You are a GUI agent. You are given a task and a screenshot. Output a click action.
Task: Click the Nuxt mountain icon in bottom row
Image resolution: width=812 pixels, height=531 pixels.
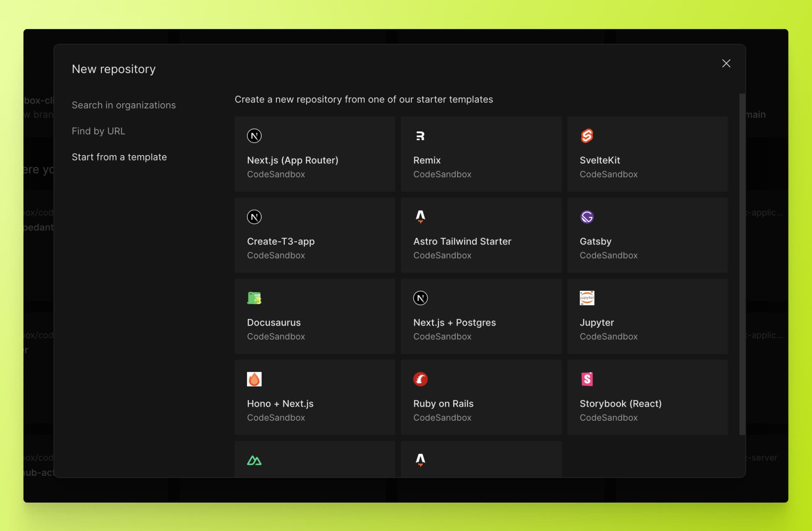(254, 460)
